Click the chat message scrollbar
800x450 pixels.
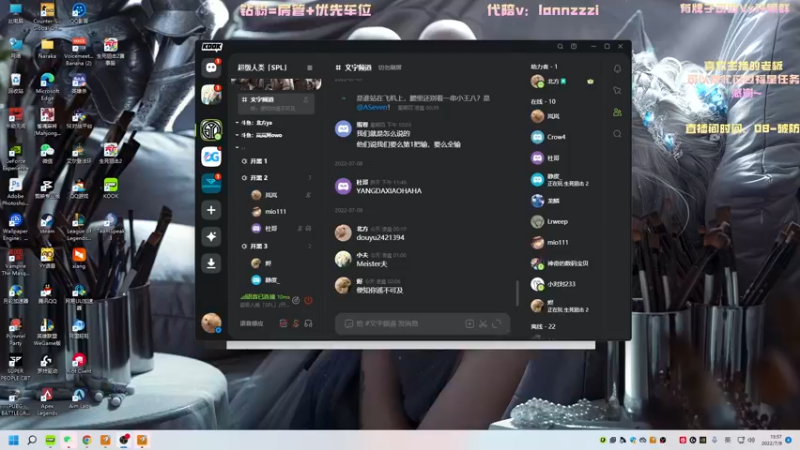click(517, 293)
